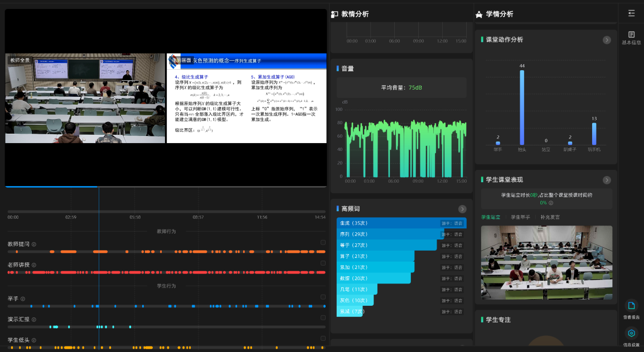Click info icon beside 老师讲授
The height and width of the screenshot is (352, 644).
pyautogui.click(x=34, y=265)
